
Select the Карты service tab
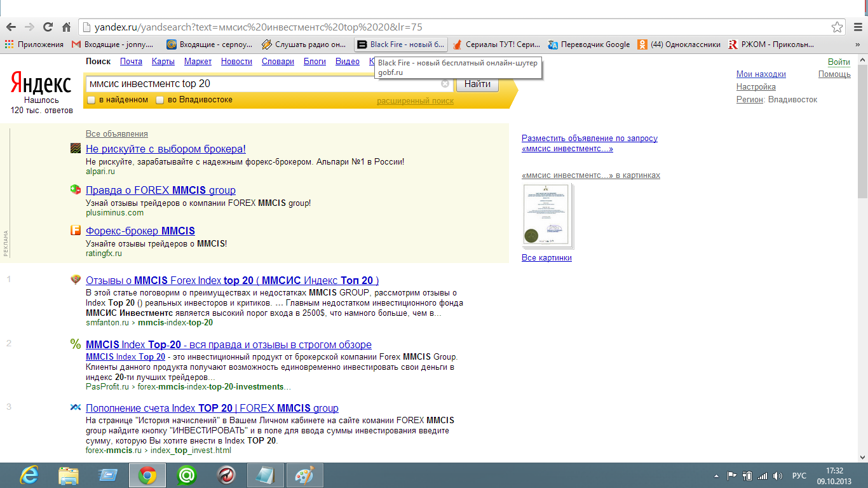[163, 62]
